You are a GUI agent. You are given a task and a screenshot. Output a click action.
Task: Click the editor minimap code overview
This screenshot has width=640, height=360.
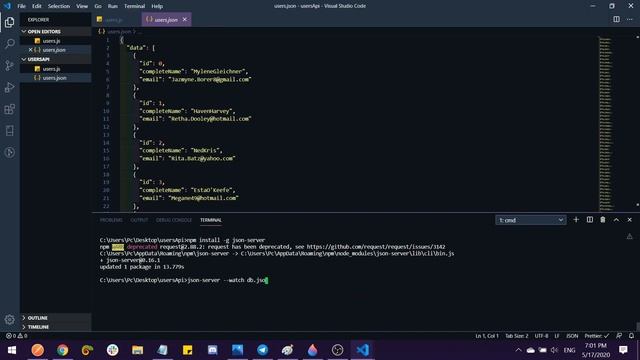pos(606,123)
